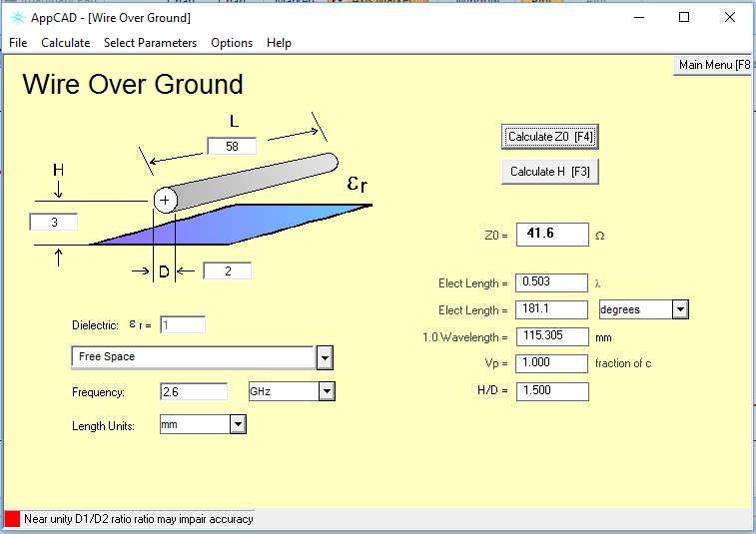Open the Help menu
The height and width of the screenshot is (534, 756).
coord(280,43)
